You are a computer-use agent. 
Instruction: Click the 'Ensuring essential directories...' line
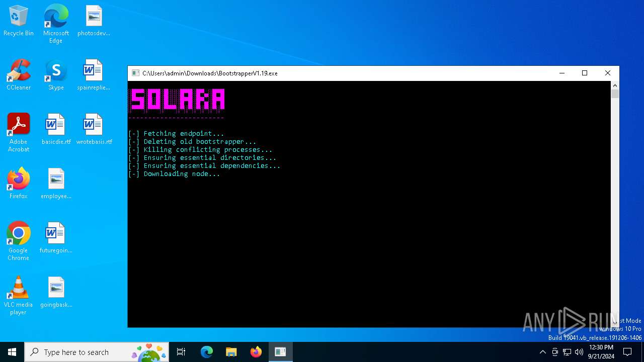coord(202,158)
